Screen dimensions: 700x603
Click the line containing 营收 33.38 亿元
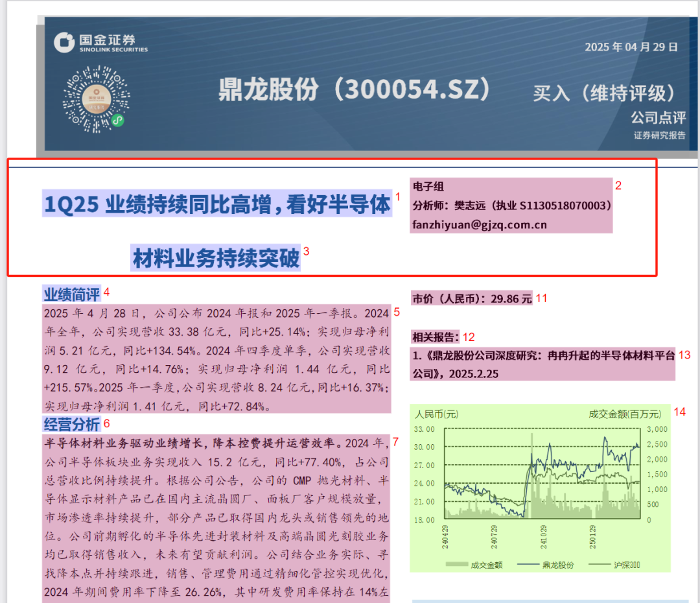[x=216, y=332]
